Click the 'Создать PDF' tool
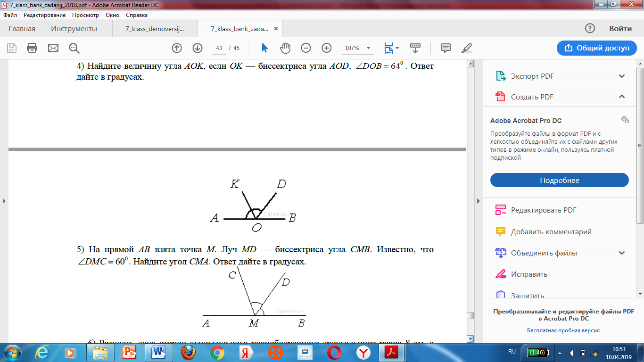Screen dimensions: 644x362 [x=524, y=97]
